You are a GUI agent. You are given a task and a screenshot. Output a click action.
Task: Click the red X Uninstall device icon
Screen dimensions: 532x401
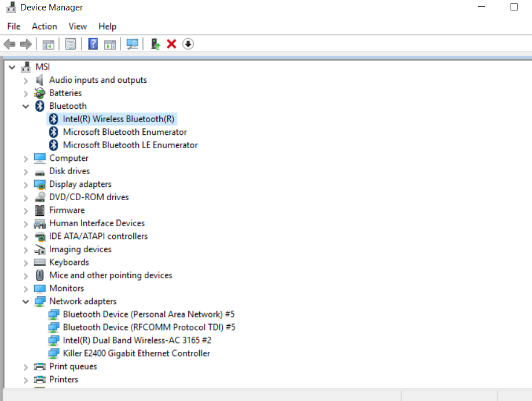(171, 44)
